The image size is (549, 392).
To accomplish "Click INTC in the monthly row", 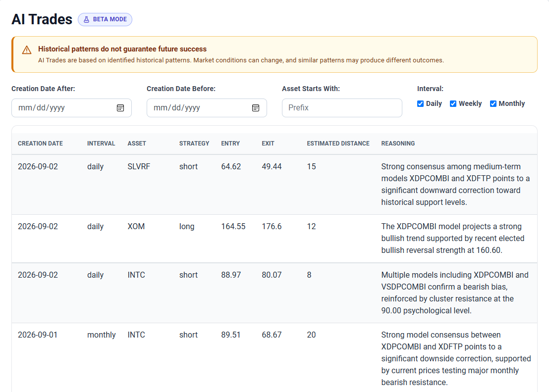I will [136, 335].
